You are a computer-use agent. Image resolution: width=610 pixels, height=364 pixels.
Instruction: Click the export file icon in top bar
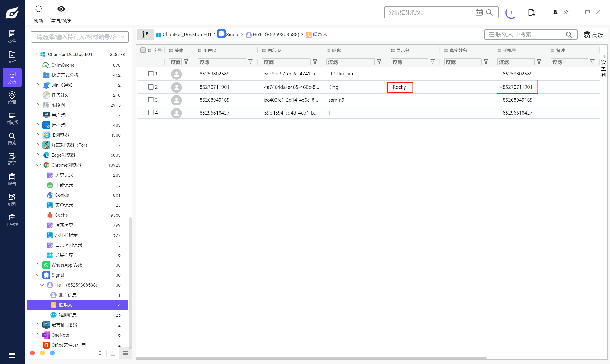(531, 12)
